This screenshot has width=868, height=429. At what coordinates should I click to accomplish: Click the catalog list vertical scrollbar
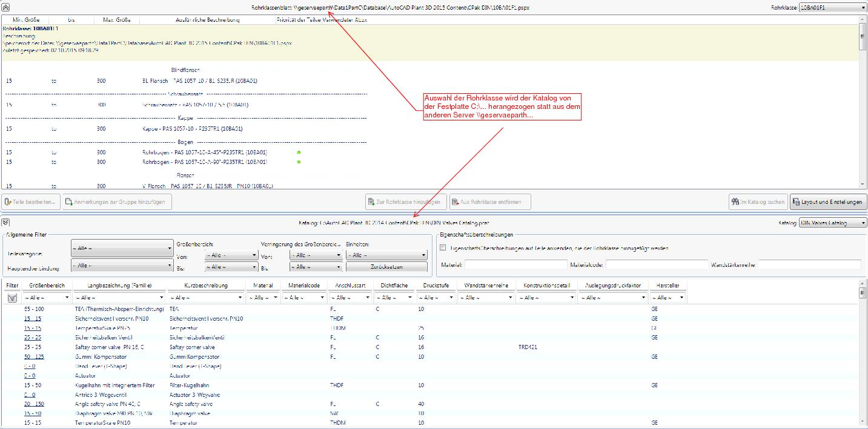(863, 355)
